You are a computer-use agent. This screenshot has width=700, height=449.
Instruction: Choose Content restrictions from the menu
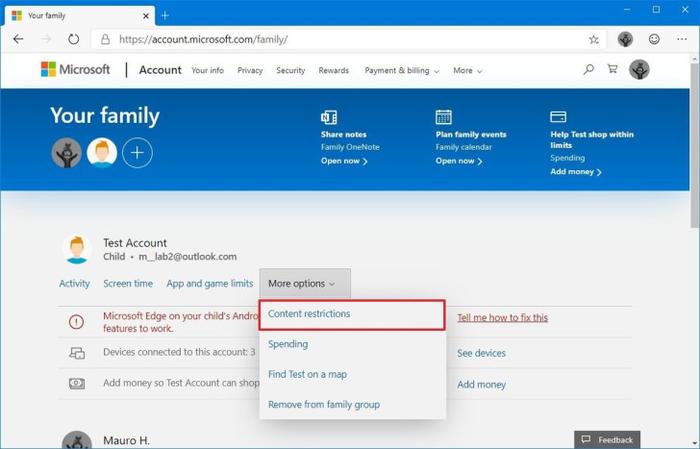352,315
